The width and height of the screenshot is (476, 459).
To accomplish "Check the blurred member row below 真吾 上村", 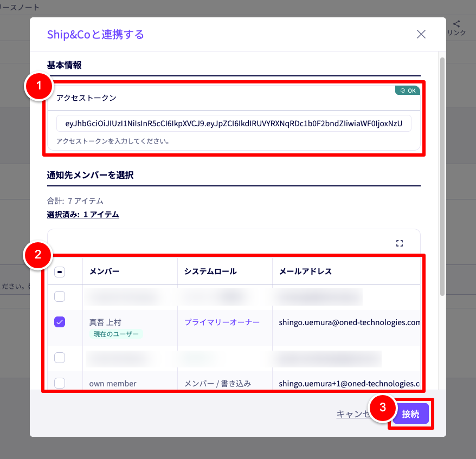I will point(60,358).
